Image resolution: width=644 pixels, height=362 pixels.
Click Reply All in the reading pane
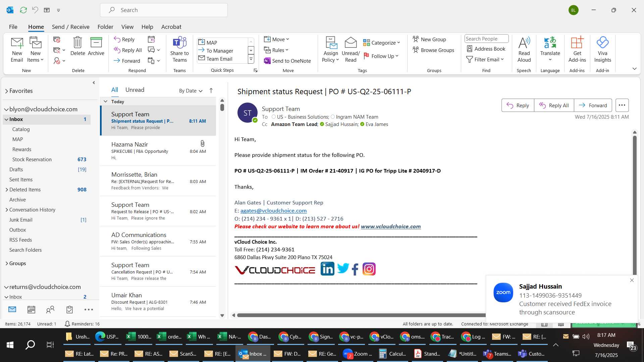coord(554,105)
